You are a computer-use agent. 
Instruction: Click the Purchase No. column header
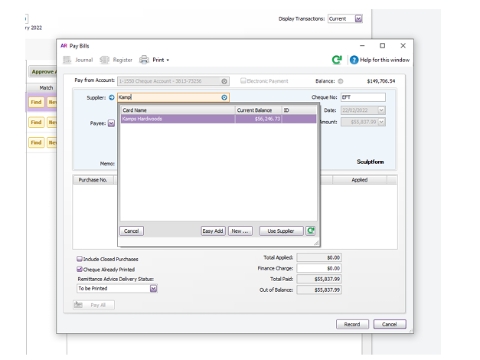[93, 180]
